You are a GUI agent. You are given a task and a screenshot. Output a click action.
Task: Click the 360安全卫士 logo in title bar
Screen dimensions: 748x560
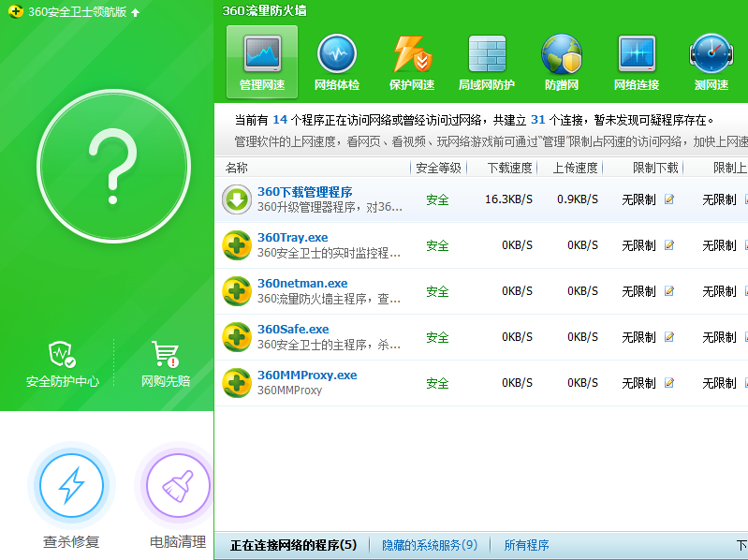click(x=16, y=11)
